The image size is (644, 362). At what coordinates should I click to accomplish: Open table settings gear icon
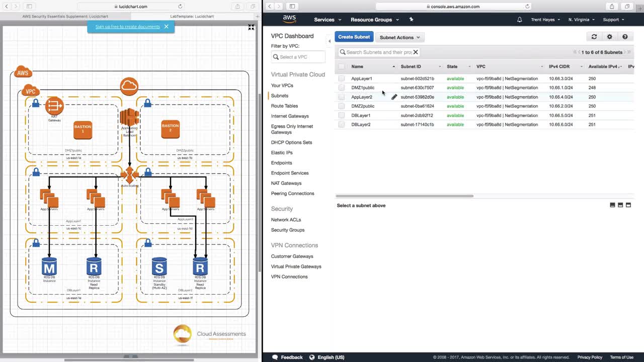(610, 37)
